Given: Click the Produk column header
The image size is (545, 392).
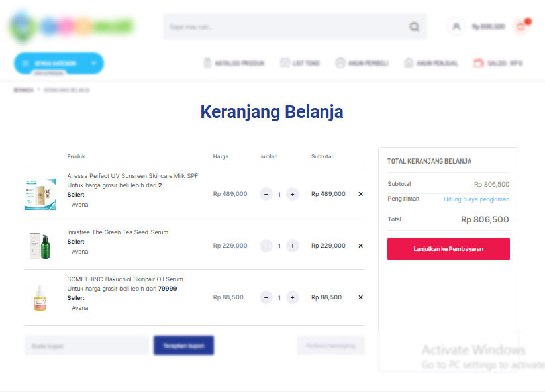Looking at the screenshot, I should (76, 156).
